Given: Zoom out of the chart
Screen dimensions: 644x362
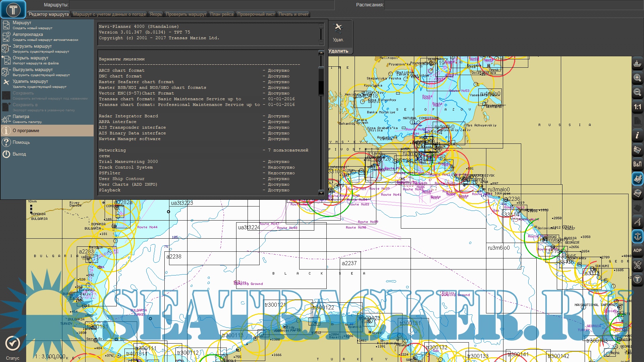Looking at the screenshot, I should tap(637, 92).
